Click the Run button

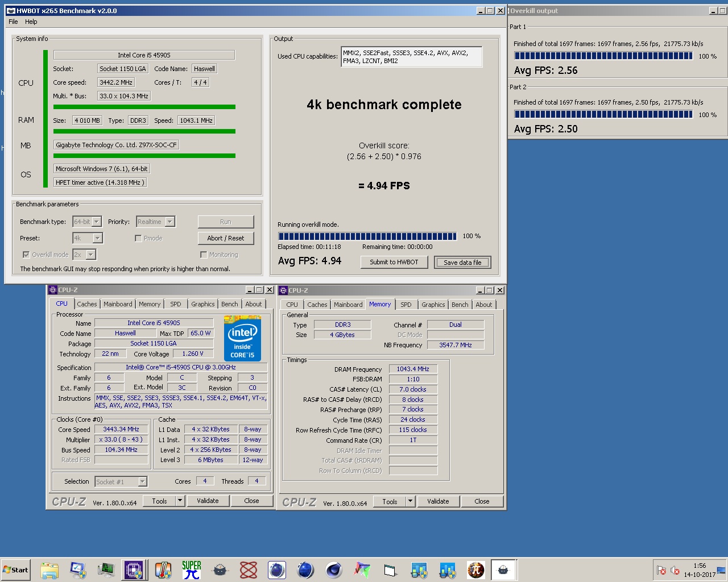pyautogui.click(x=226, y=222)
